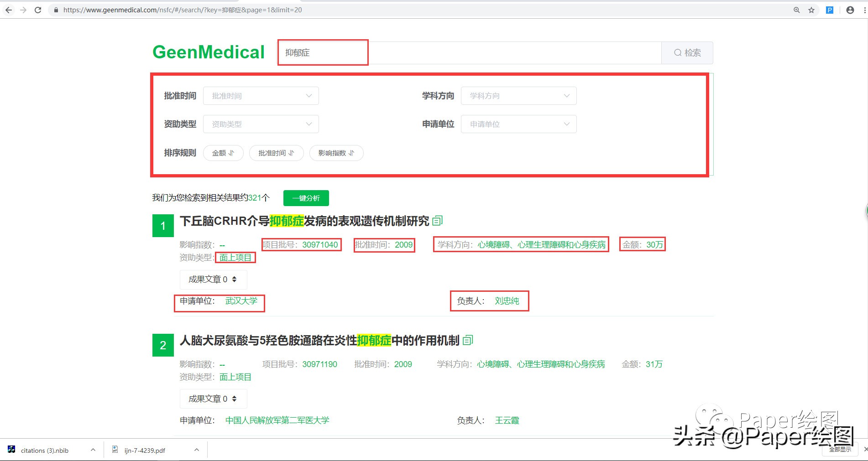Open the Chrome three-dot menu
Screen dimensions: 868x461
864,10
